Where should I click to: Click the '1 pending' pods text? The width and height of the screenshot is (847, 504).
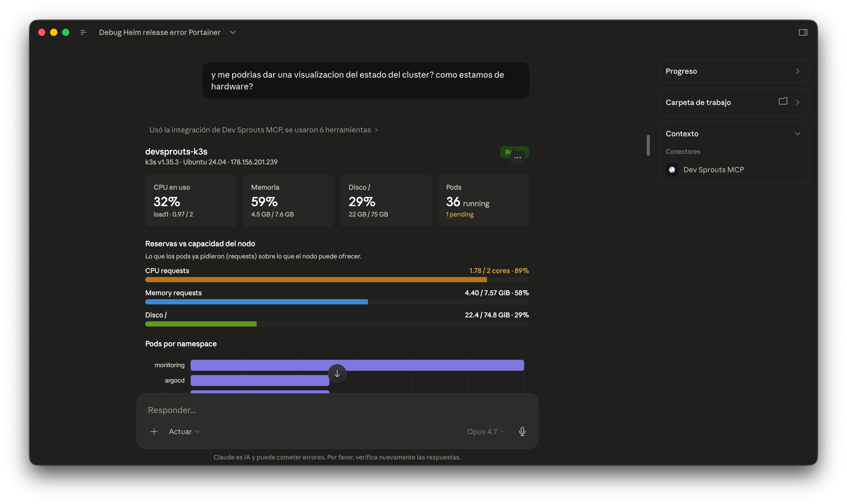(459, 214)
